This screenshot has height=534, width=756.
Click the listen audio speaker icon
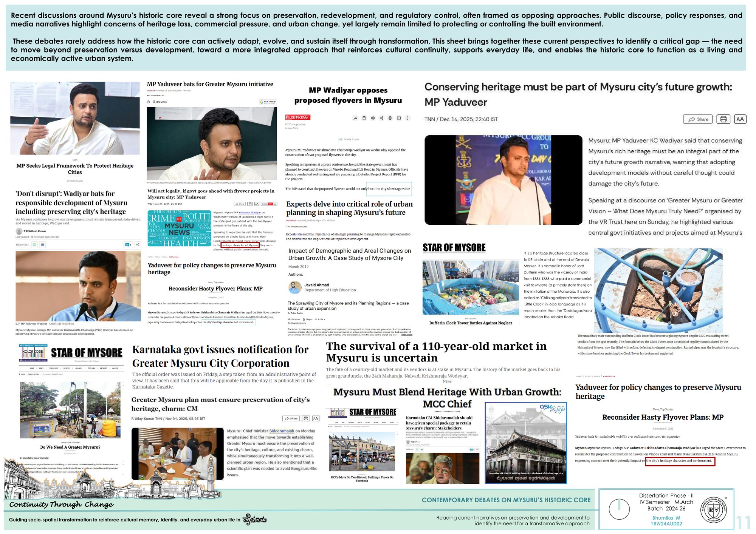pos(373,118)
